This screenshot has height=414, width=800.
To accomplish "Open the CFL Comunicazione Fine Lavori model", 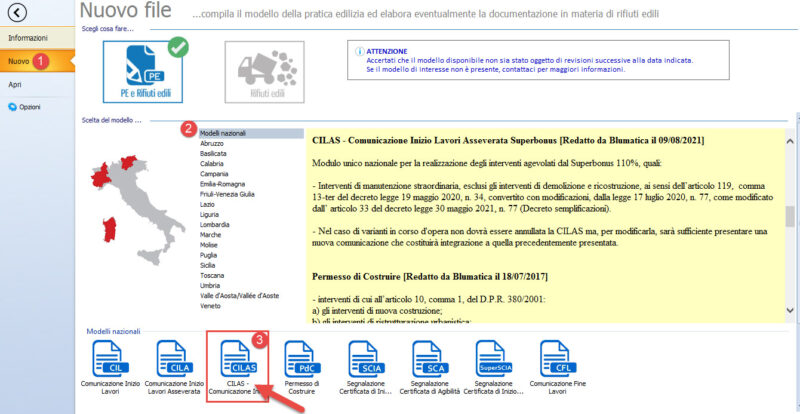I will (556, 367).
